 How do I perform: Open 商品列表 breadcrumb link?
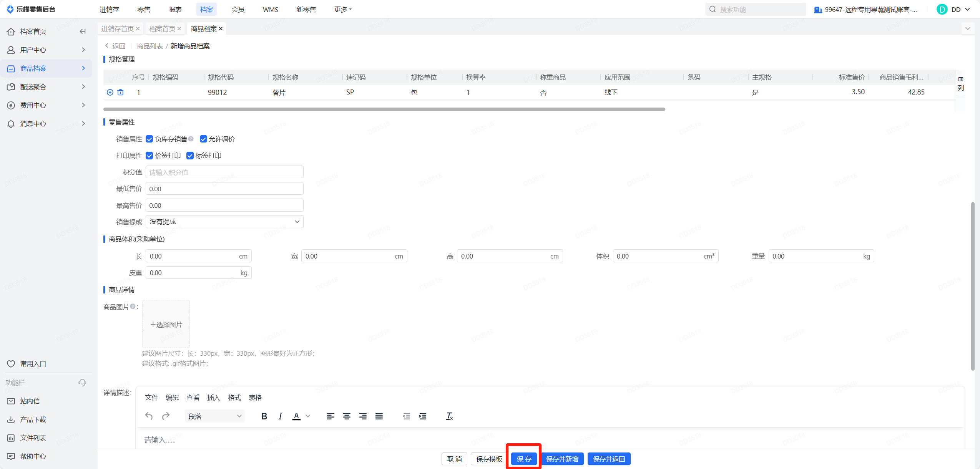[150, 46]
